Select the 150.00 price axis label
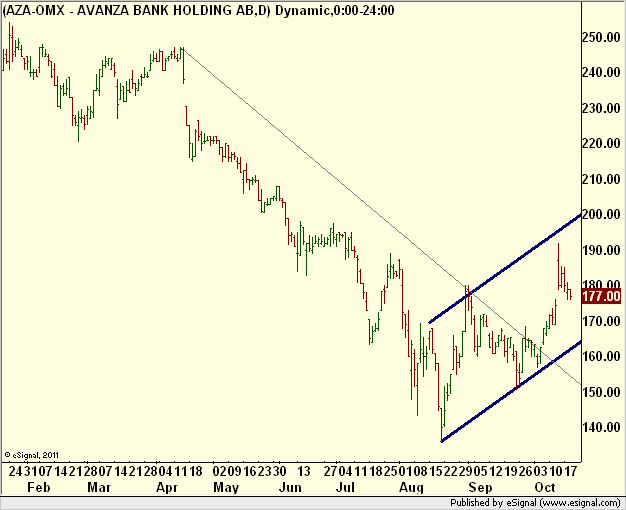Viewport: 626px width, 510px height. pyautogui.click(x=601, y=392)
